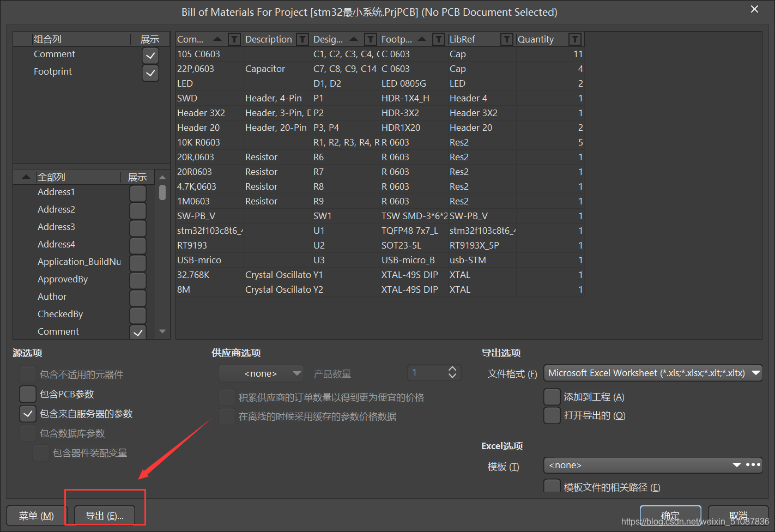
Task: Open filter for Footprint column
Action: [438, 39]
